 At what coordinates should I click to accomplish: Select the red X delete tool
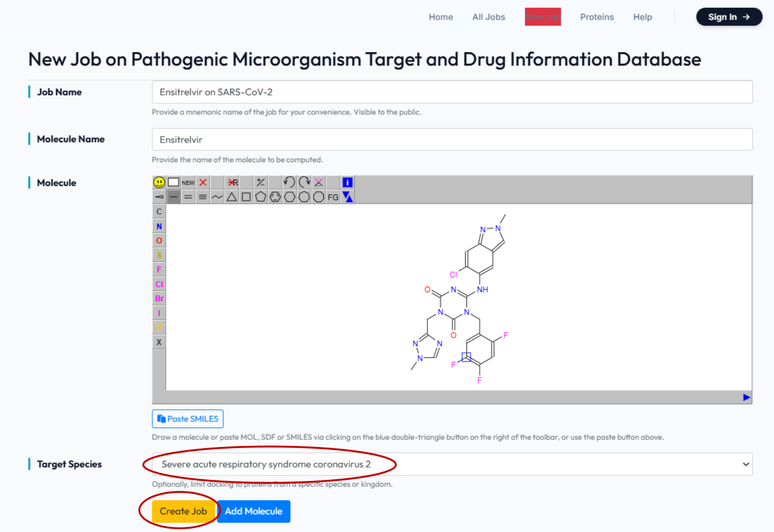203,182
